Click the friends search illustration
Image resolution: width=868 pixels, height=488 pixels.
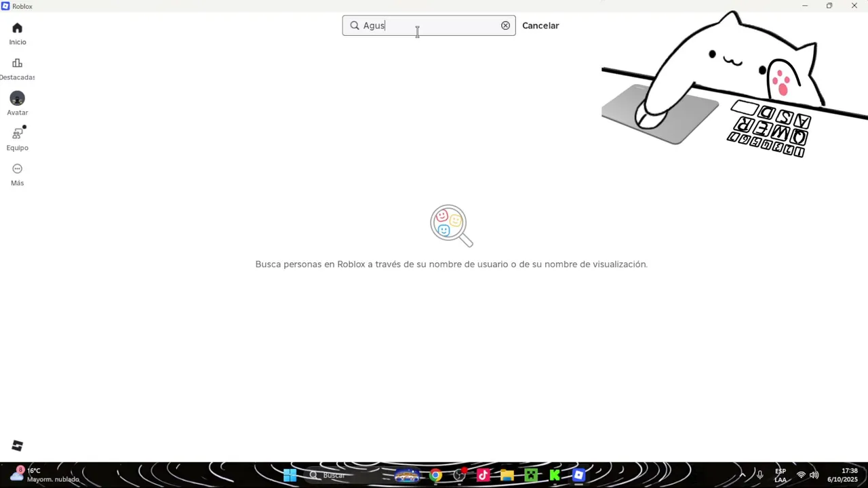point(452,226)
